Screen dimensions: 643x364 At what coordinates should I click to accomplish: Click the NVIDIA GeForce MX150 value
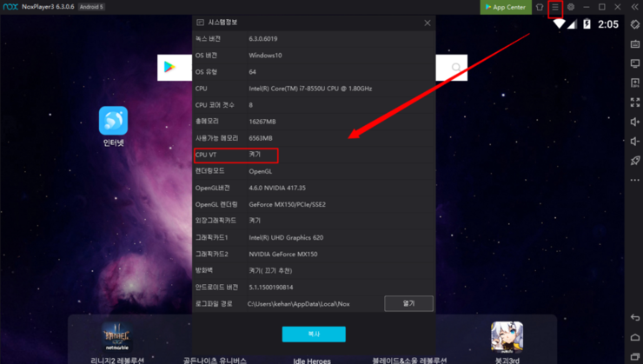[x=283, y=255]
